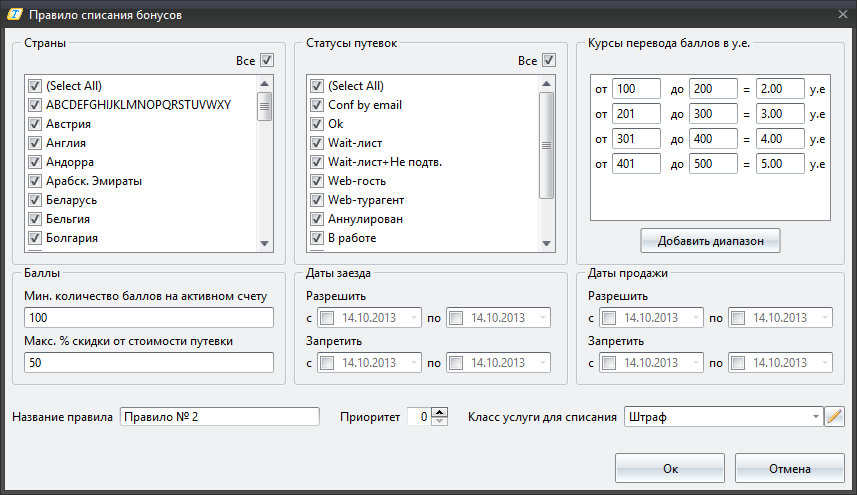857x495 pixels.
Task: Uncheck the Аннулирован status checkbox
Action: coord(317,219)
